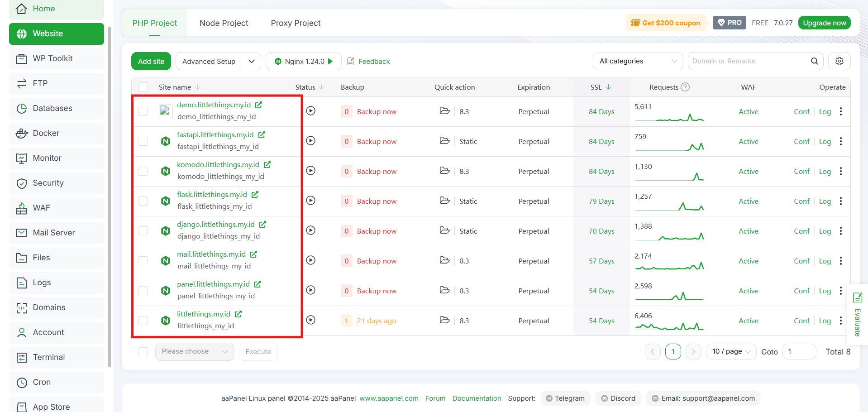The image size is (868, 412).
Task: Expand the All categories dropdown
Action: (638, 61)
